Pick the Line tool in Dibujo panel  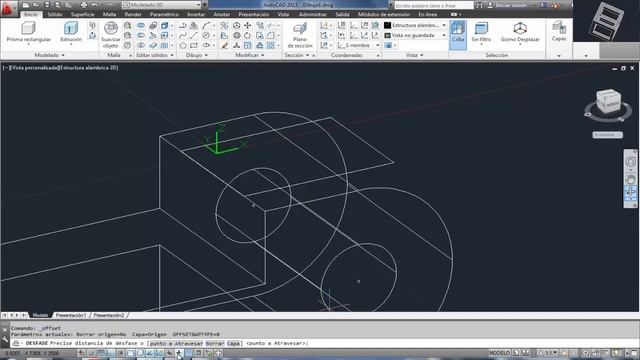(x=194, y=36)
